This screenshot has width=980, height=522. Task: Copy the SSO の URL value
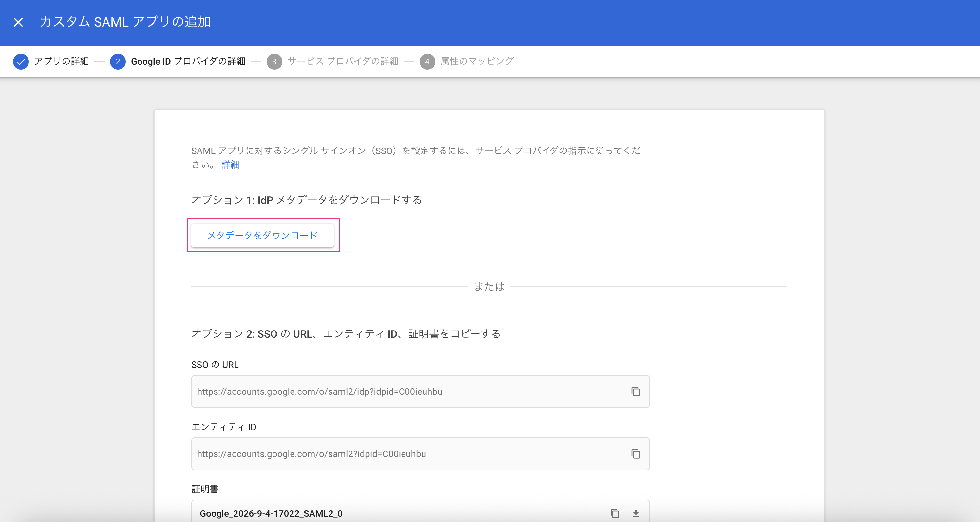[x=635, y=391]
